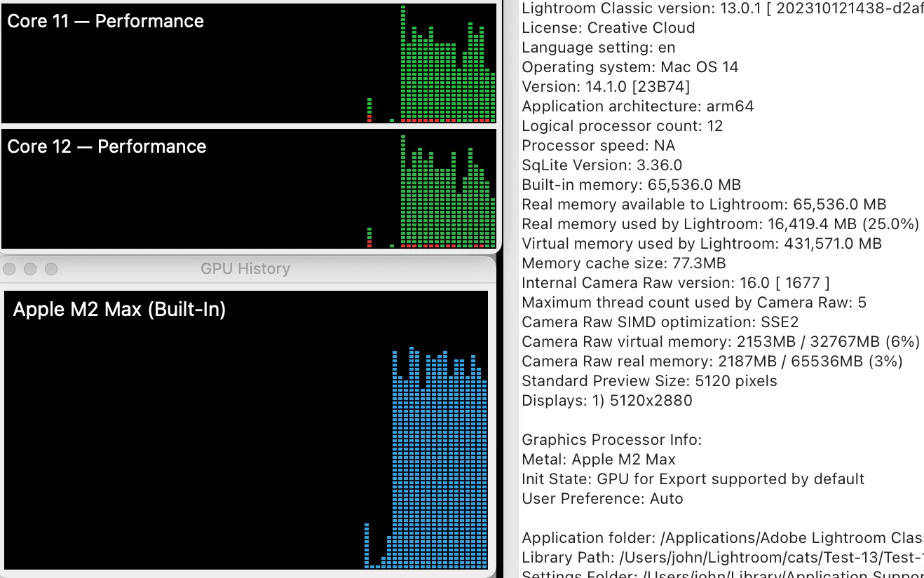The image size is (924, 578).
Task: Select the Camera Raw virtual memory line
Action: point(721,342)
